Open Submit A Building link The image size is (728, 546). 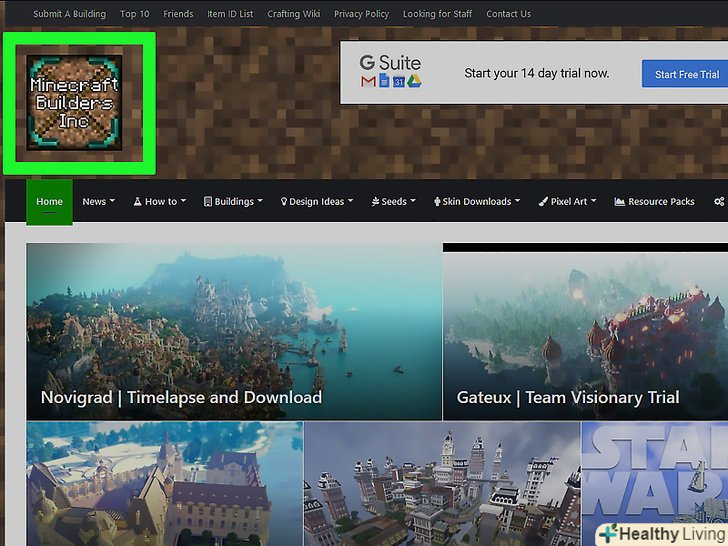point(70,14)
